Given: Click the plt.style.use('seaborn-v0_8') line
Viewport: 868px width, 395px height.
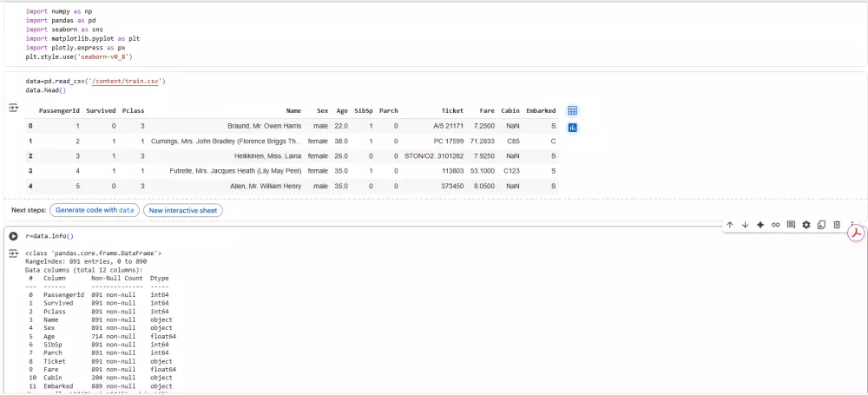Looking at the screenshot, I should coord(79,56).
